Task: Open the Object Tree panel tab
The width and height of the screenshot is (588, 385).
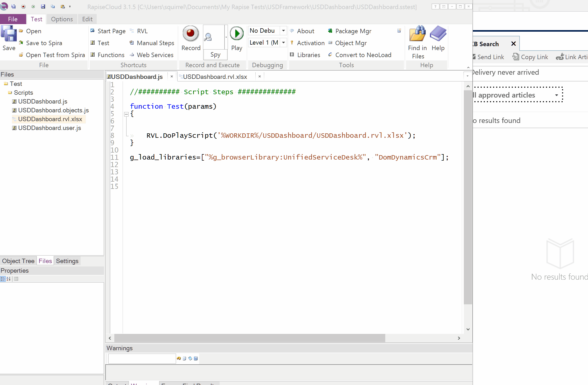Action: tap(18, 261)
